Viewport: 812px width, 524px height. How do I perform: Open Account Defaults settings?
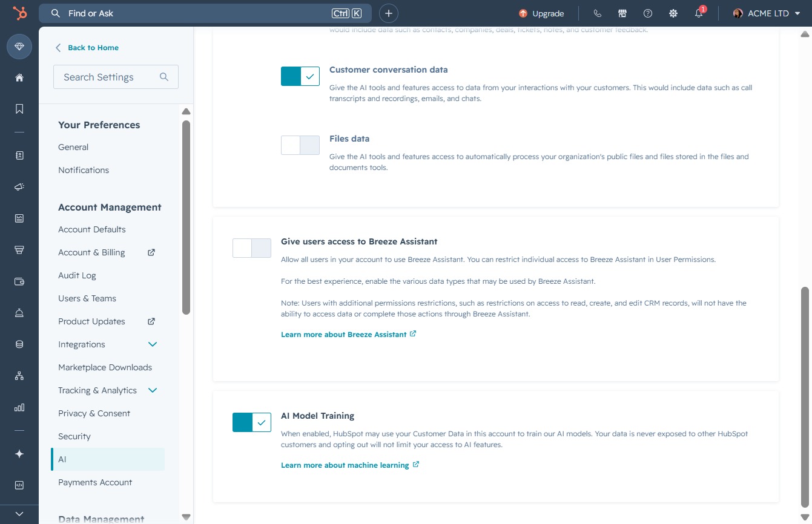click(x=92, y=229)
